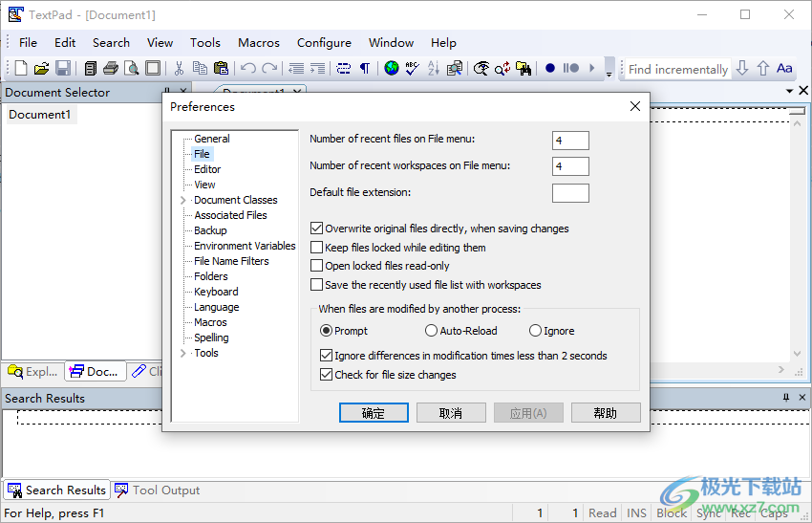Click the Copy icon in toolbar

(x=200, y=68)
